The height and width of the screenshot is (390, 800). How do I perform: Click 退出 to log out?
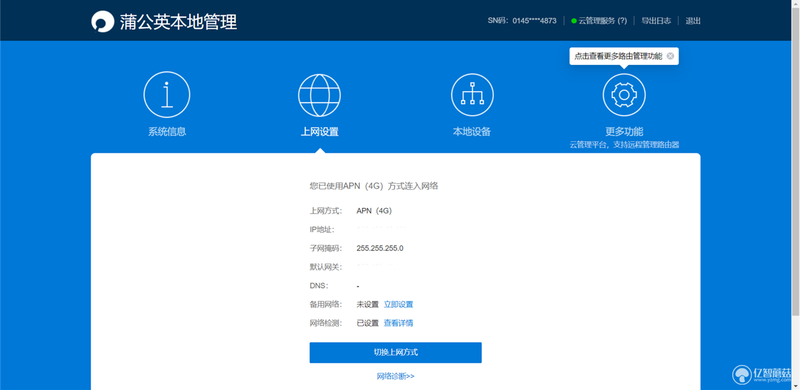[693, 21]
